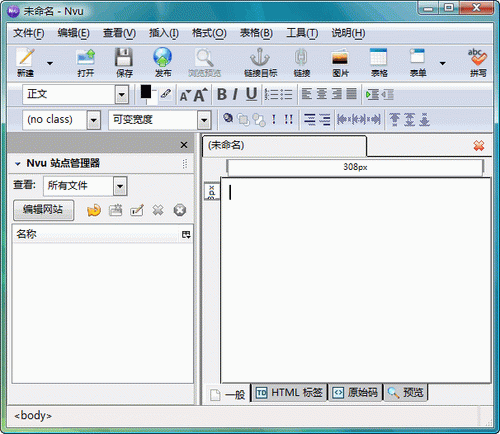Toggle bold formatting
Viewport: 500px width, 434px height.
pos(222,94)
